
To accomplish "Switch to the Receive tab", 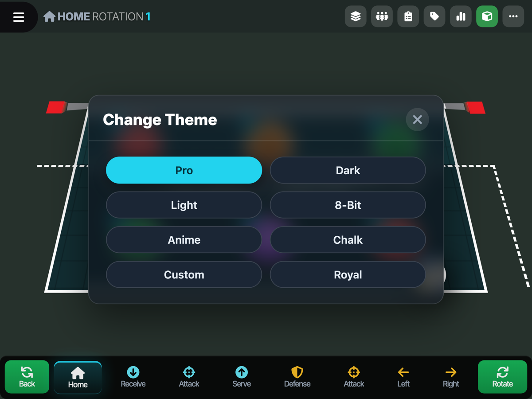I will pos(133,377).
